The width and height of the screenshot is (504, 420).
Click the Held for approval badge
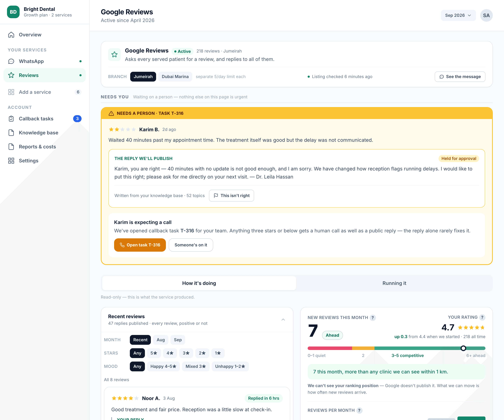pyautogui.click(x=459, y=159)
